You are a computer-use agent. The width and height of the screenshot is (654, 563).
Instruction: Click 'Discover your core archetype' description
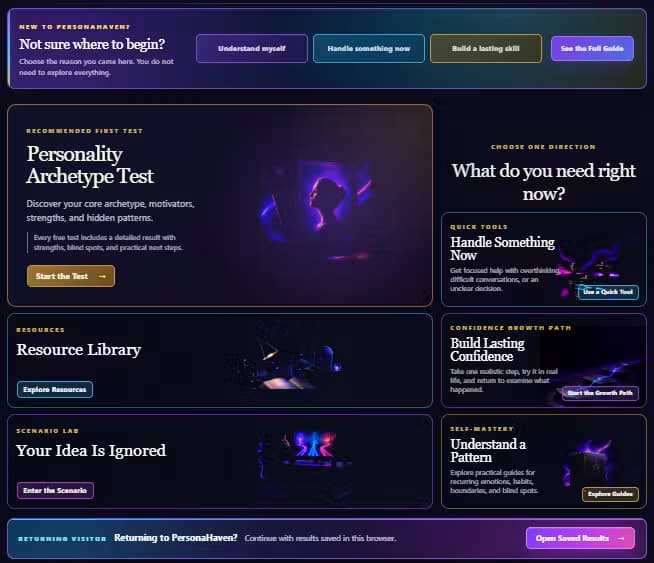(110, 211)
